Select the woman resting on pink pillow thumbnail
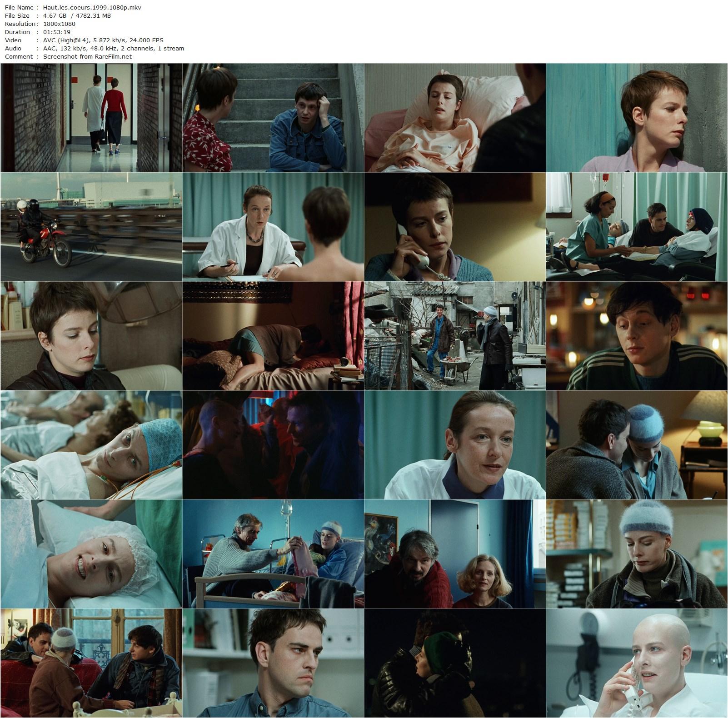 click(455, 118)
